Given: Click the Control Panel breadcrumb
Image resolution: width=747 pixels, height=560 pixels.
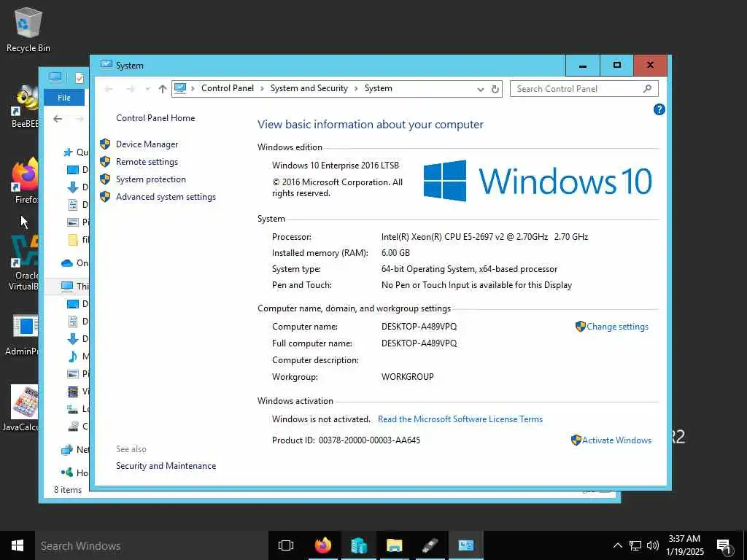Looking at the screenshot, I should point(228,88).
